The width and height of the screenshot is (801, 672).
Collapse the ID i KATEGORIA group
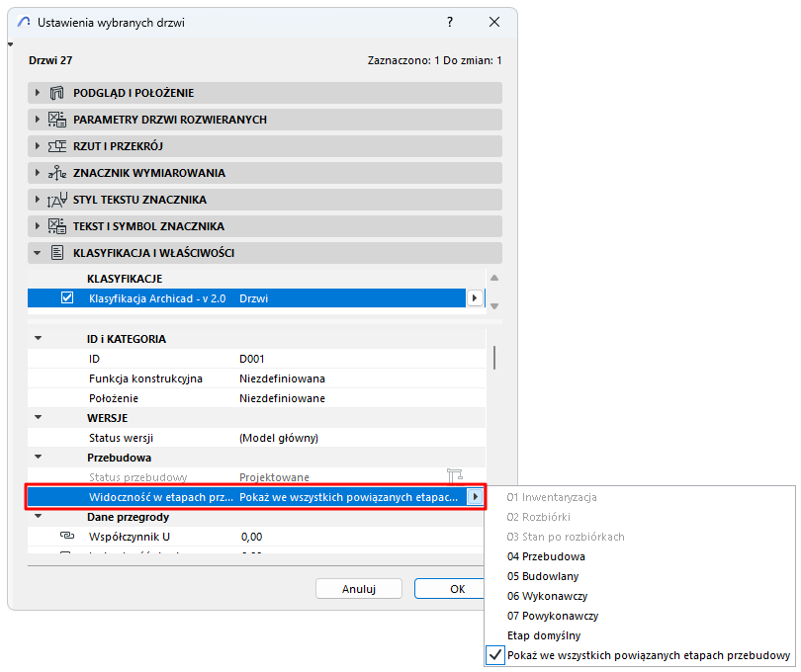(x=38, y=339)
